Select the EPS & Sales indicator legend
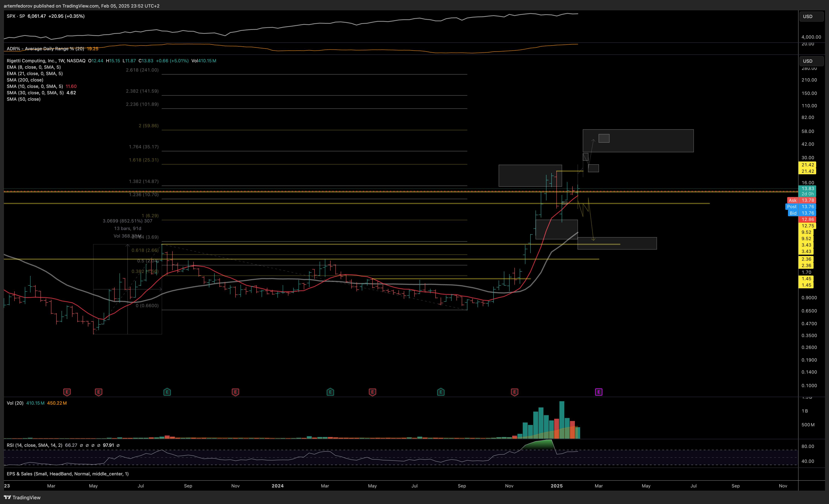This screenshot has height=504, width=829. point(68,473)
